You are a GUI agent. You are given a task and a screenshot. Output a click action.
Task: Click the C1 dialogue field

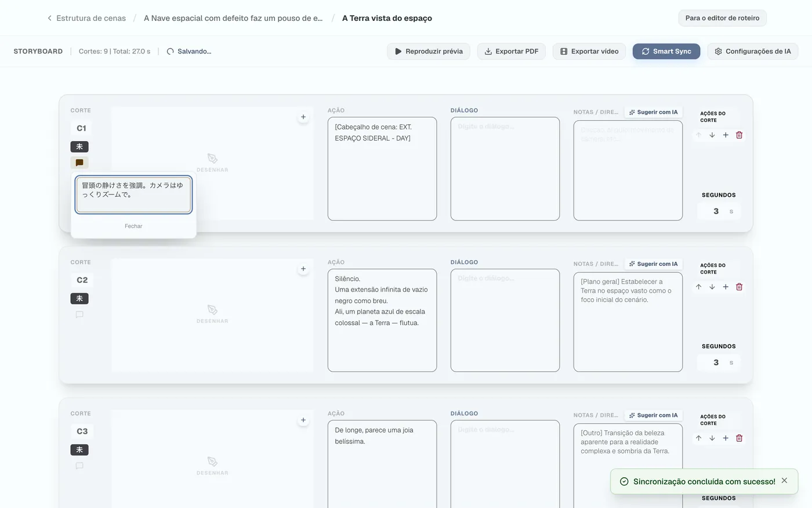point(505,169)
